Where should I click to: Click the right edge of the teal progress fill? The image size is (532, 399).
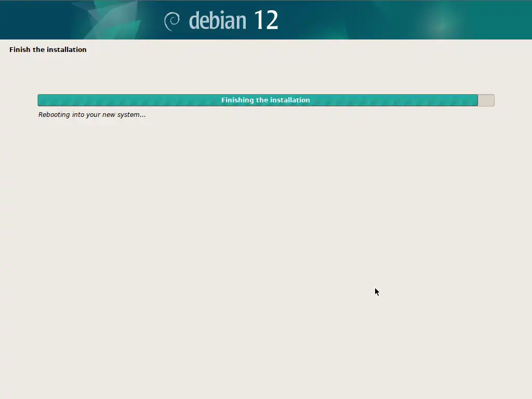coord(476,100)
